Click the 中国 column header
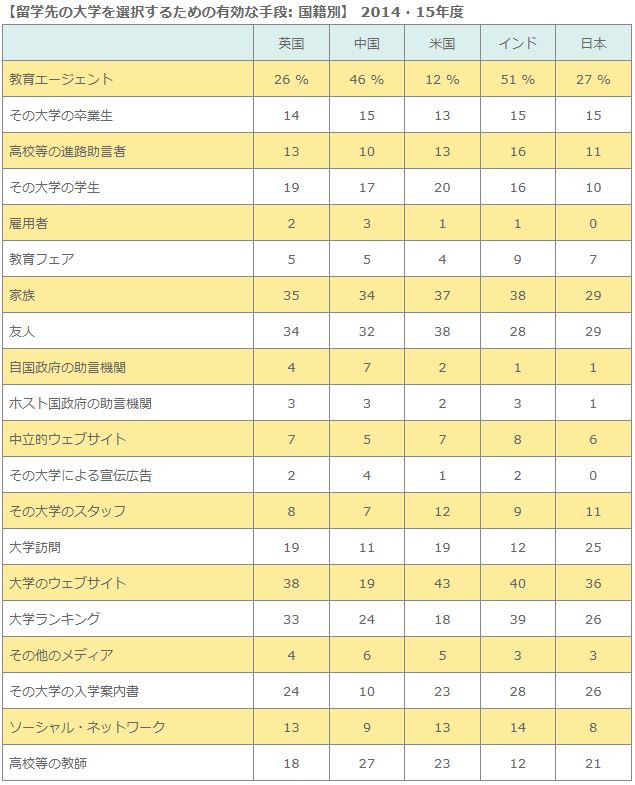 click(x=367, y=44)
